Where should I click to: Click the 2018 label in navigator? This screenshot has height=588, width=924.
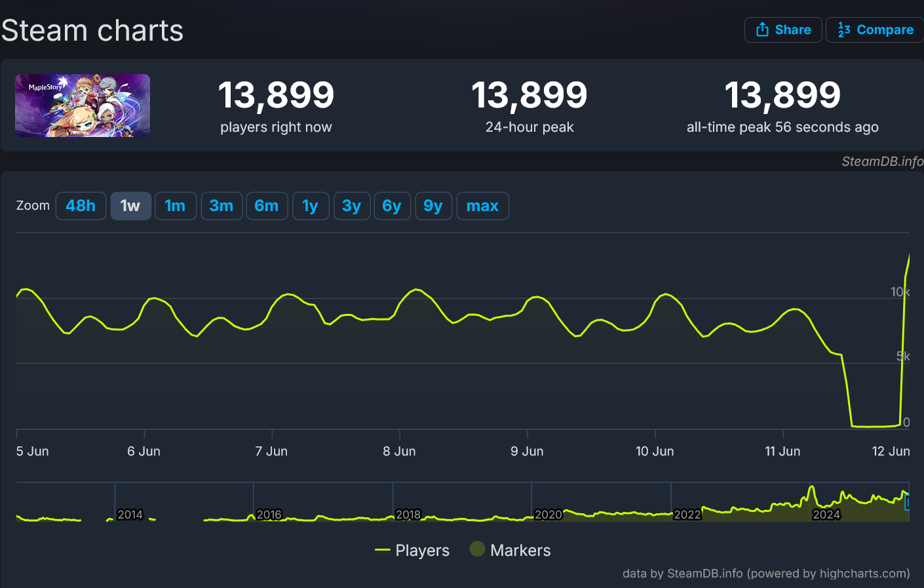408,515
